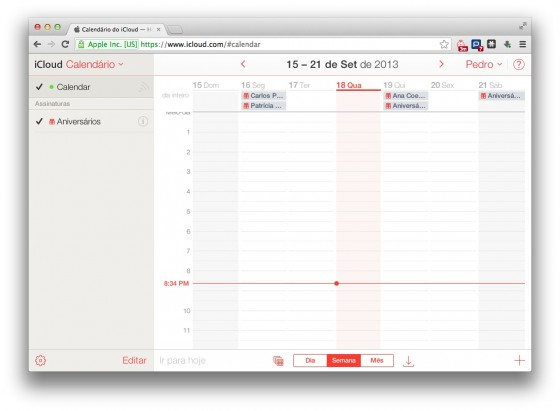Click the black puzzle extension icon
560x411 pixels.
492,44
